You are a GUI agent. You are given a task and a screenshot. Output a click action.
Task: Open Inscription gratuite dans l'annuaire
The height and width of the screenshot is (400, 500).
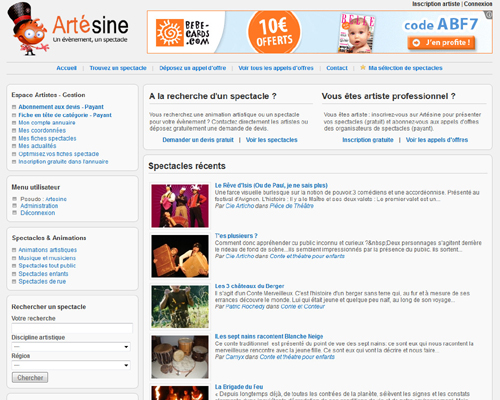click(63, 162)
